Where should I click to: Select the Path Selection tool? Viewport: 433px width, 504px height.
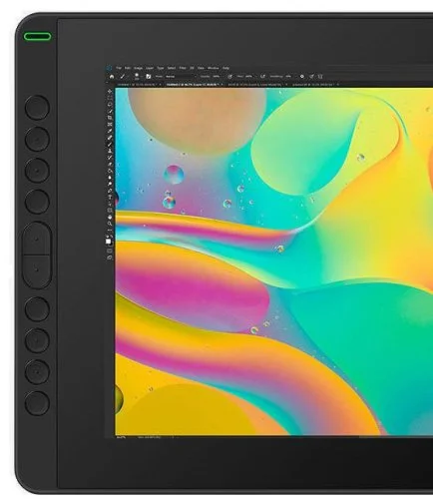pos(110,204)
